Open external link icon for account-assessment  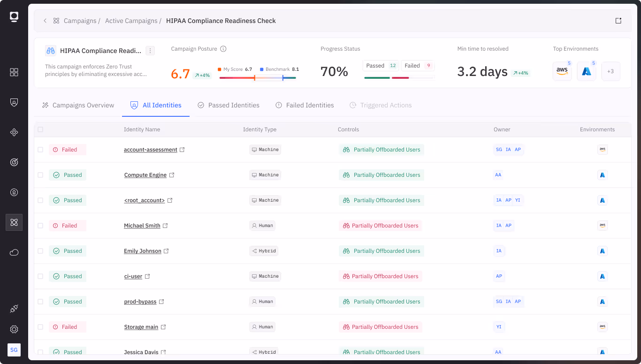183,150
